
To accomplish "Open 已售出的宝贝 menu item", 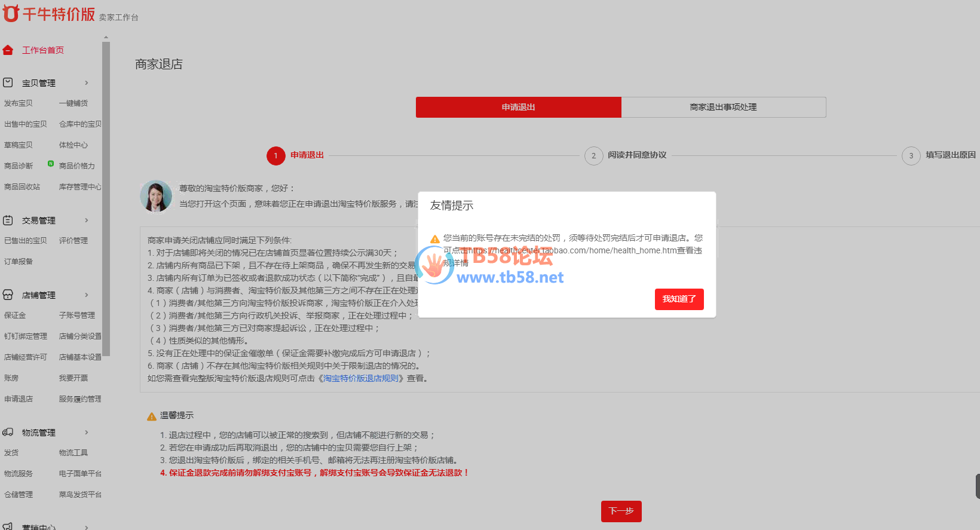I will click(26, 241).
